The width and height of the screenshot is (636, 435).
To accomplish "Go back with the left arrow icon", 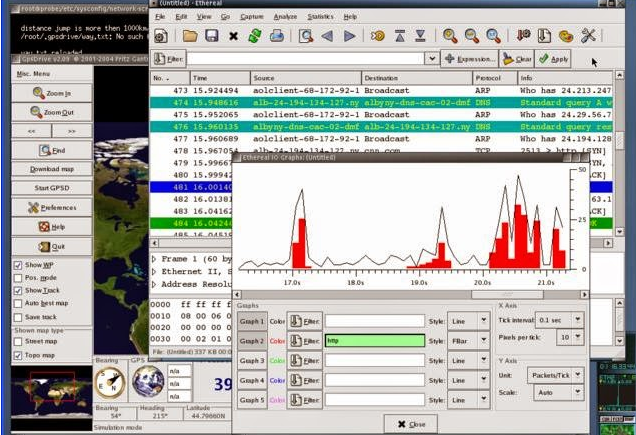I will 327,36.
